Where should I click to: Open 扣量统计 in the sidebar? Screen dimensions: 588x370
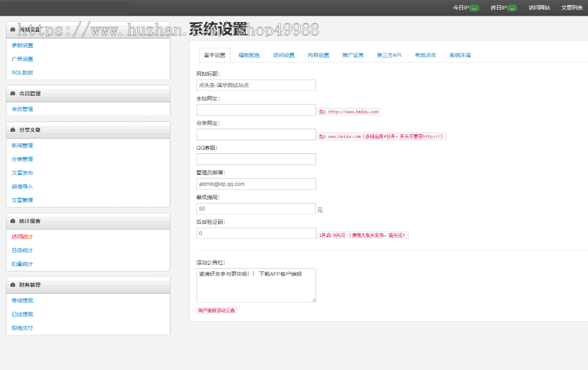click(x=22, y=264)
